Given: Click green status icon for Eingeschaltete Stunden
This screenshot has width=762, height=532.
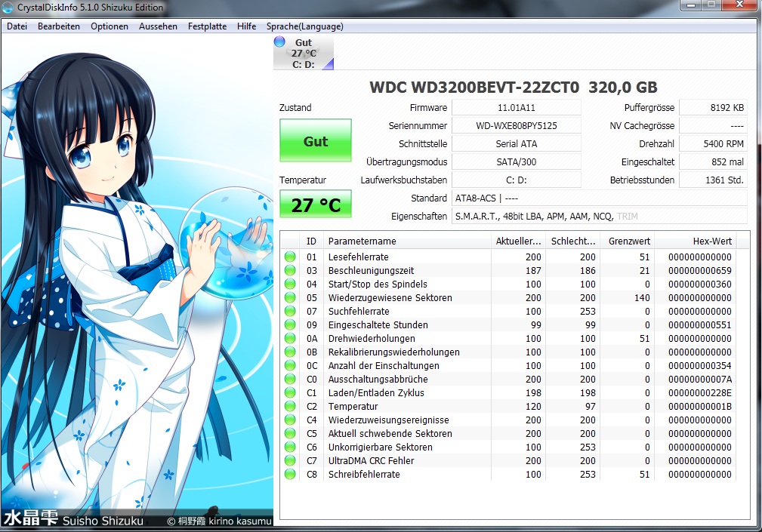Looking at the screenshot, I should pyautogui.click(x=290, y=324).
